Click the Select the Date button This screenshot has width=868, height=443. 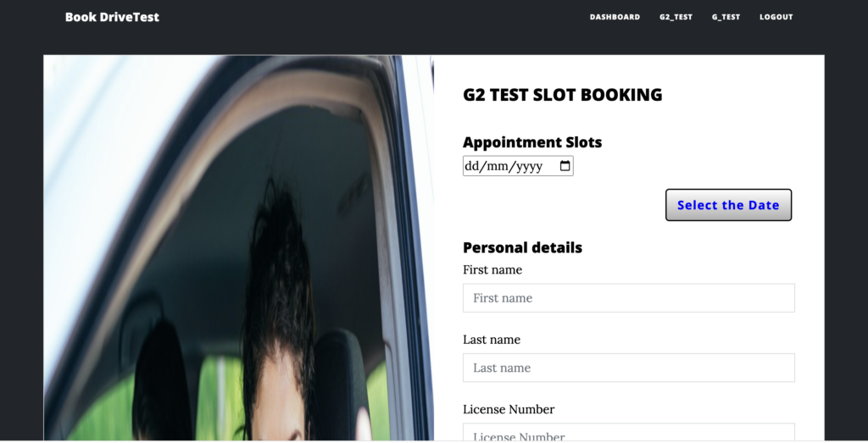(x=728, y=205)
